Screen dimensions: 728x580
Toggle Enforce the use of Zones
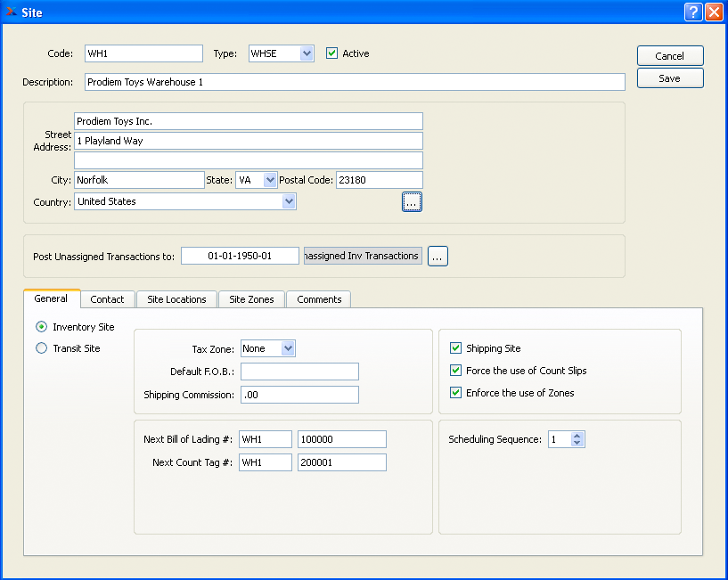point(456,393)
